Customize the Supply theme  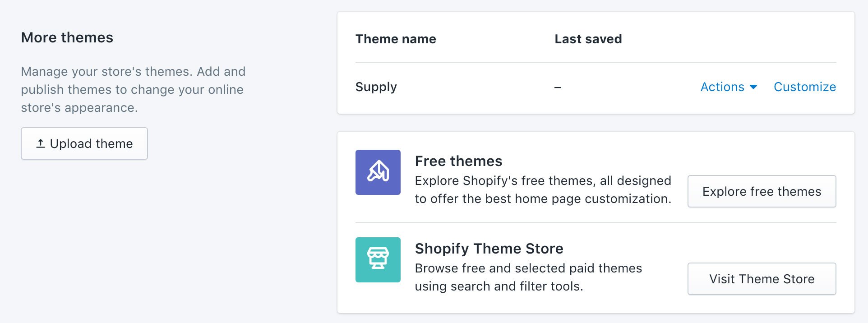point(804,87)
